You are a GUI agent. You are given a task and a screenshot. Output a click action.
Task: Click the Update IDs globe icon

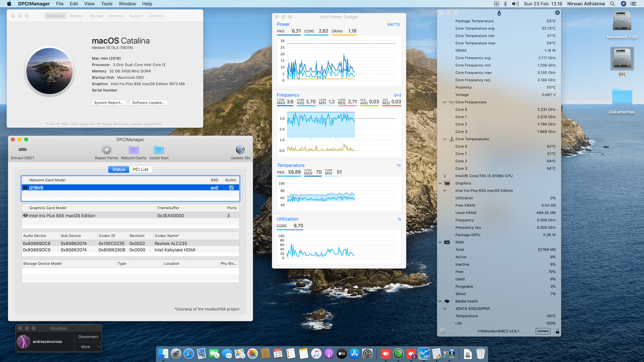(240, 149)
